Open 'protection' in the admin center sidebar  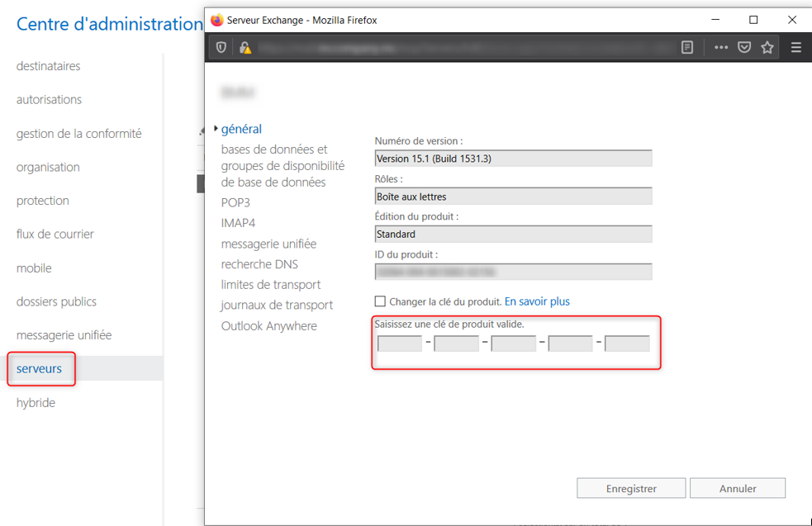(42, 201)
